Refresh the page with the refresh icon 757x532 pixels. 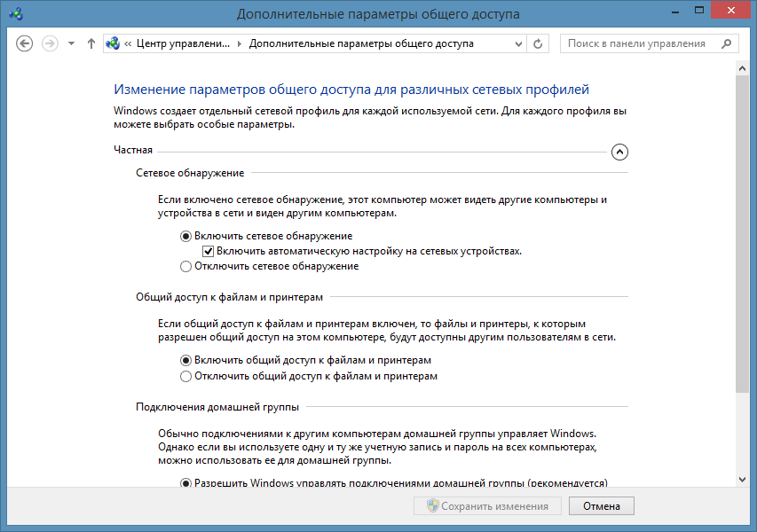(x=538, y=44)
